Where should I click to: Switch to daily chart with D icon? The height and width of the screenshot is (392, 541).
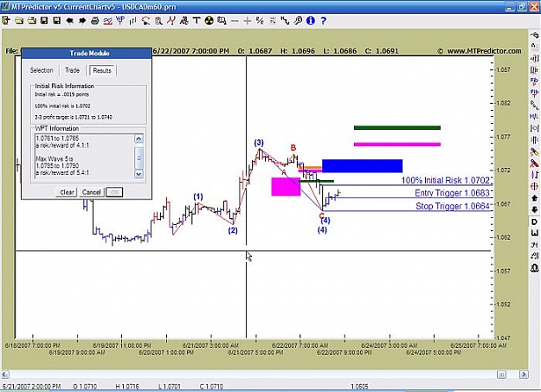[x=534, y=222]
